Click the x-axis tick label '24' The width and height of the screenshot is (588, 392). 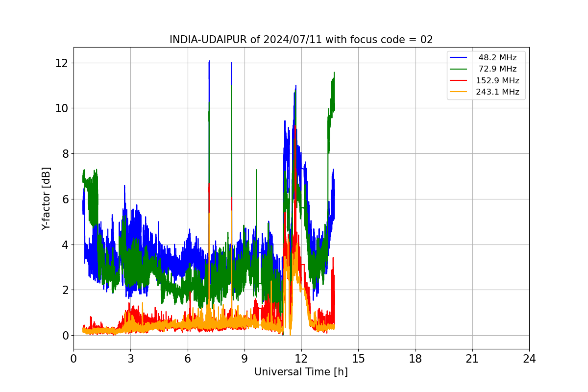click(x=529, y=359)
